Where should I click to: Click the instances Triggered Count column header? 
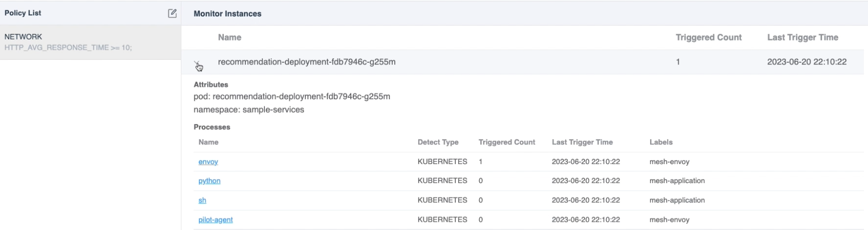pyautogui.click(x=708, y=37)
